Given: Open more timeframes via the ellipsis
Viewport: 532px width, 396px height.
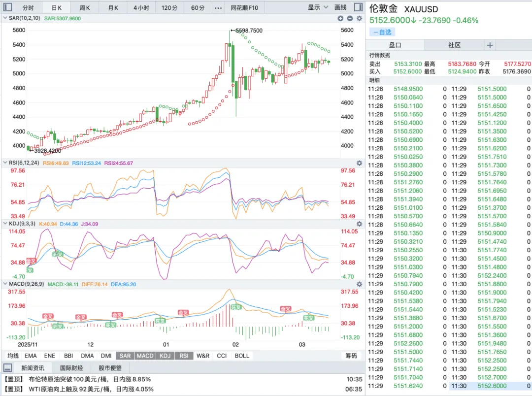Looking at the screenshot, I should 218,8.
